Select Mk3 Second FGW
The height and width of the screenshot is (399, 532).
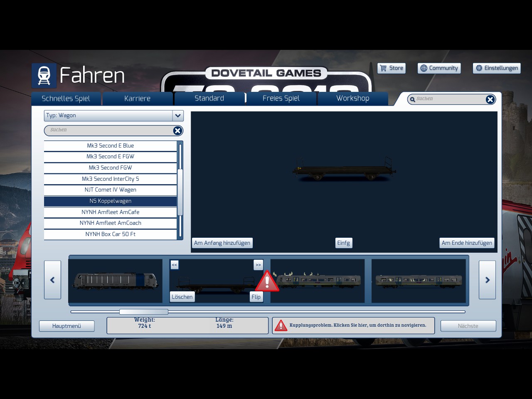tap(111, 167)
